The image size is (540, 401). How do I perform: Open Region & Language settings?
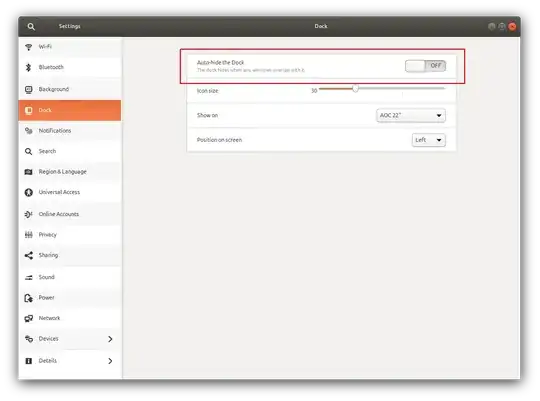(70, 172)
